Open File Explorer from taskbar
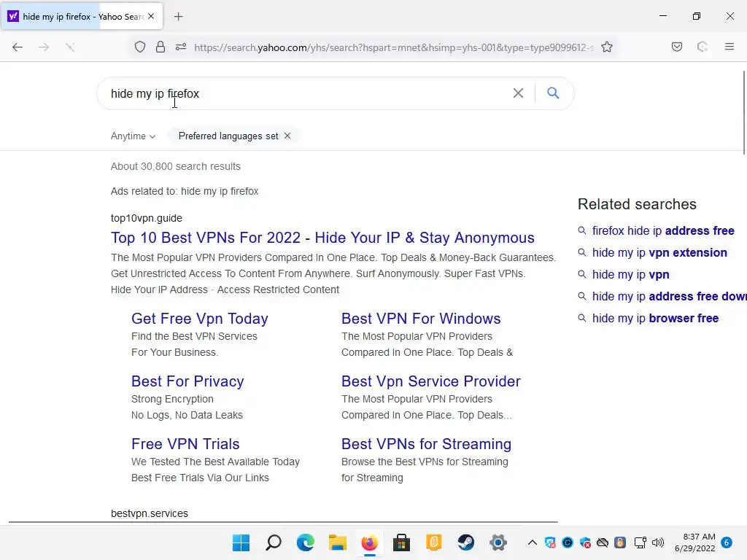 (x=337, y=542)
